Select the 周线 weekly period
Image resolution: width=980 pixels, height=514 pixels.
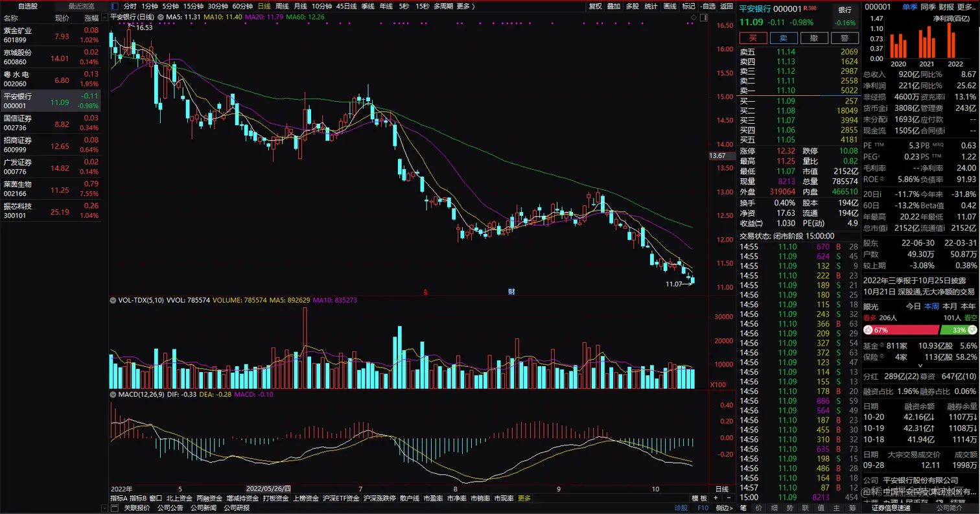tap(282, 6)
